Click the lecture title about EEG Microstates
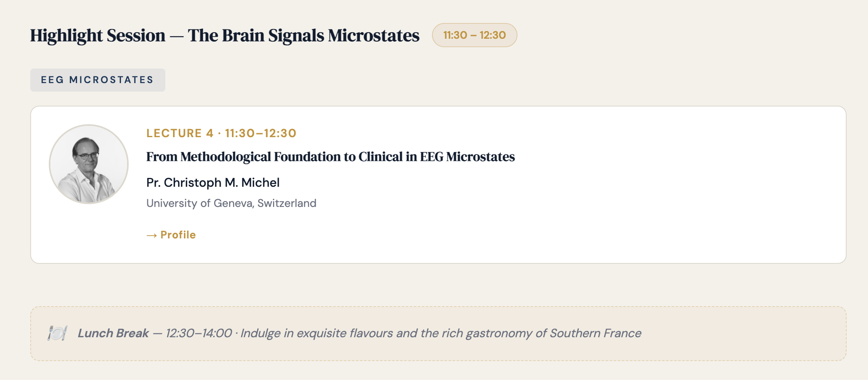 tap(330, 157)
